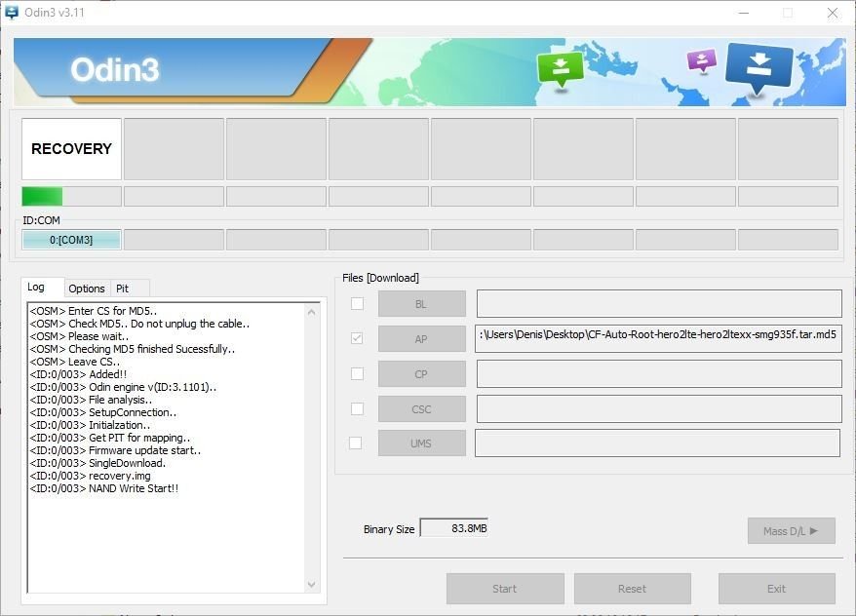This screenshot has width=856, height=616.
Task: Close the Odin3 window
Action: pyautogui.click(x=833, y=13)
